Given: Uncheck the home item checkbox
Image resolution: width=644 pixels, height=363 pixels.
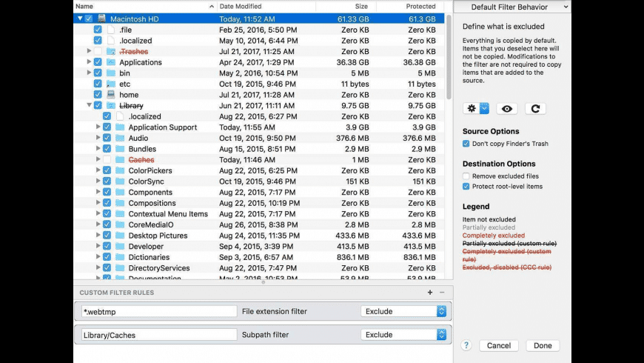Looking at the screenshot, I should coord(98,95).
